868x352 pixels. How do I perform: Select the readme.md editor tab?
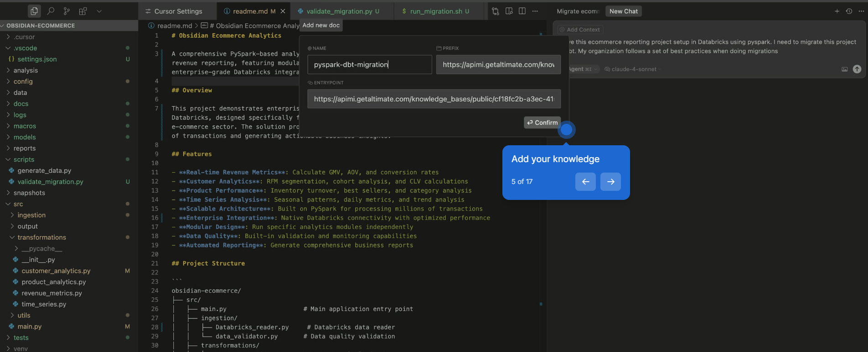click(250, 11)
